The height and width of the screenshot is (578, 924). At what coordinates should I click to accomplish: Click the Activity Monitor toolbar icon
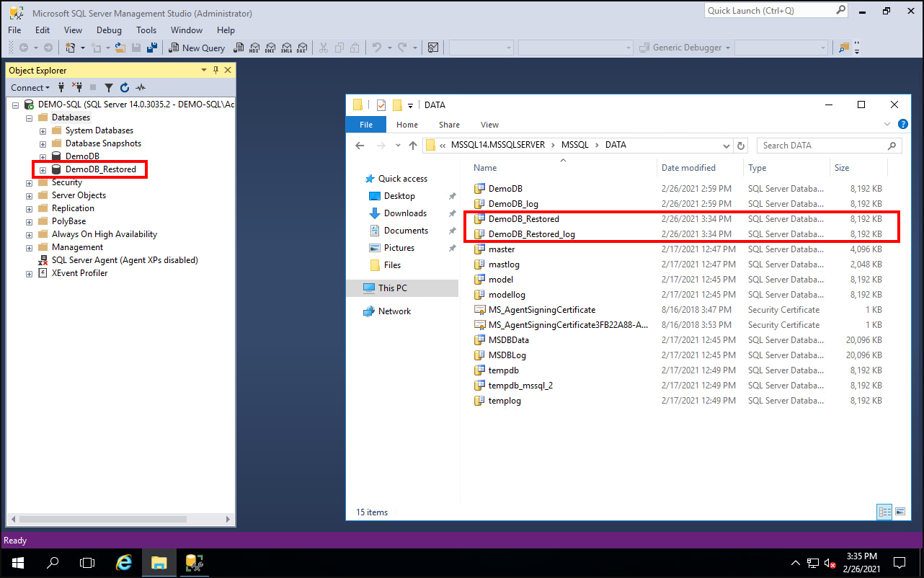(433, 48)
